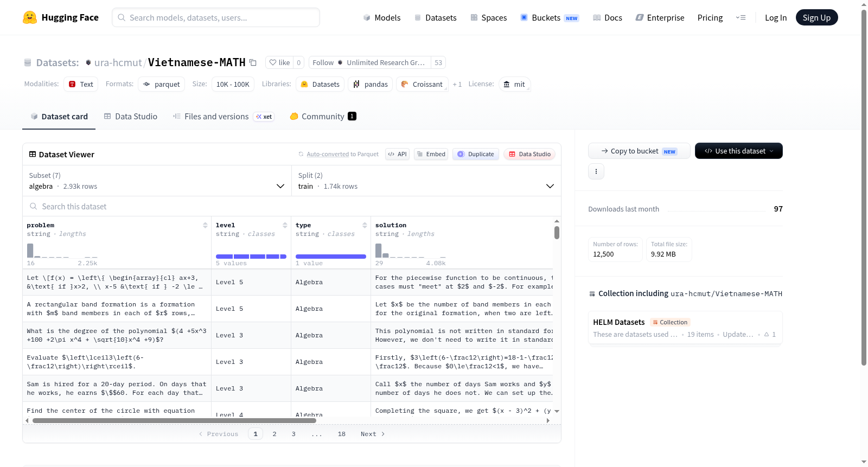
Task: Click the Copy to bucket button
Action: coord(639,151)
